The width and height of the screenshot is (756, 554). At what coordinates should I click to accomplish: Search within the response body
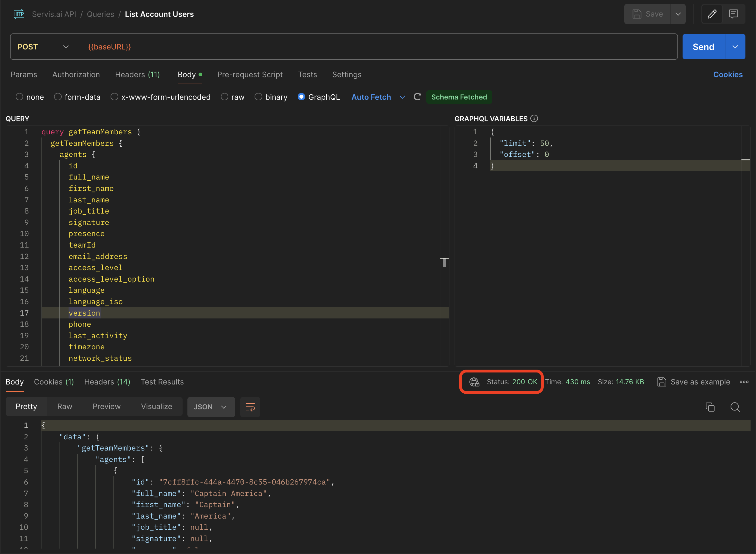click(x=735, y=407)
